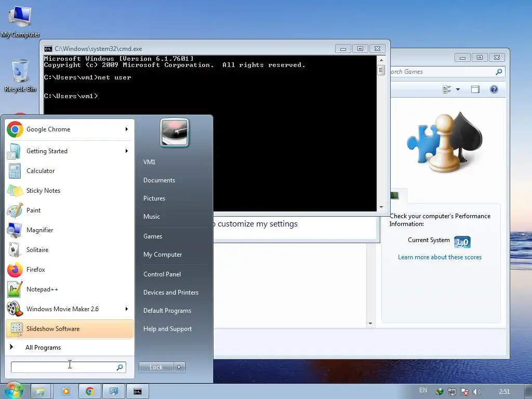Open media player taskbar icon
The image size is (532, 399).
(x=66, y=392)
